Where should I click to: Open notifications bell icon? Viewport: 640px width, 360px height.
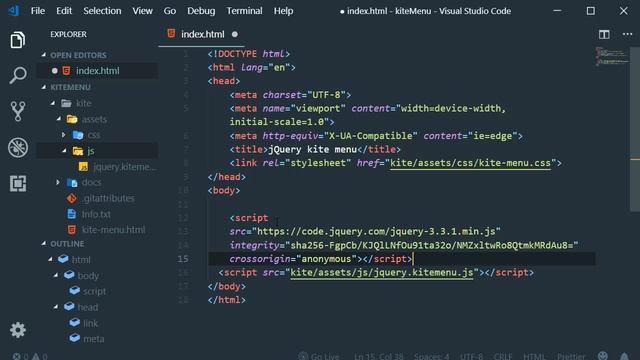pyautogui.click(x=624, y=356)
